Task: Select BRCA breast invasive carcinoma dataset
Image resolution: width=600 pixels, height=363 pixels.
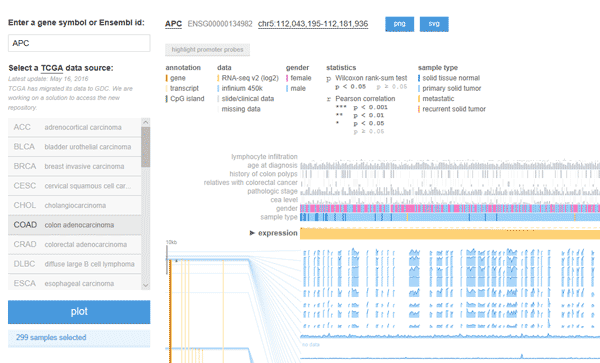Action: [x=75, y=166]
